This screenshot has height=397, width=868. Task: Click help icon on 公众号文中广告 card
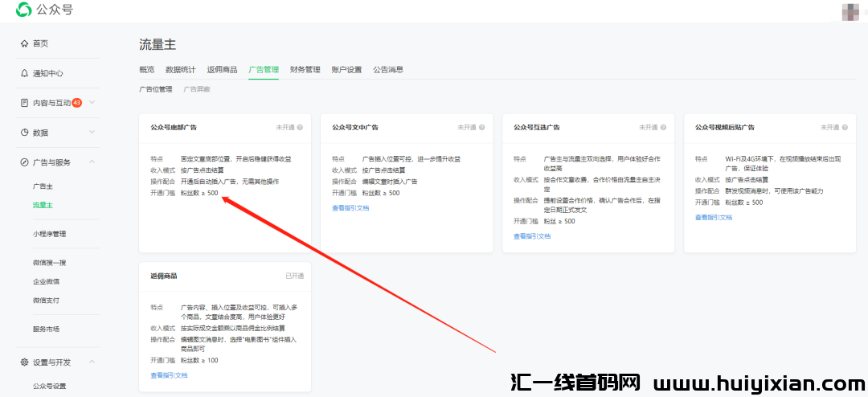pyautogui.click(x=481, y=127)
